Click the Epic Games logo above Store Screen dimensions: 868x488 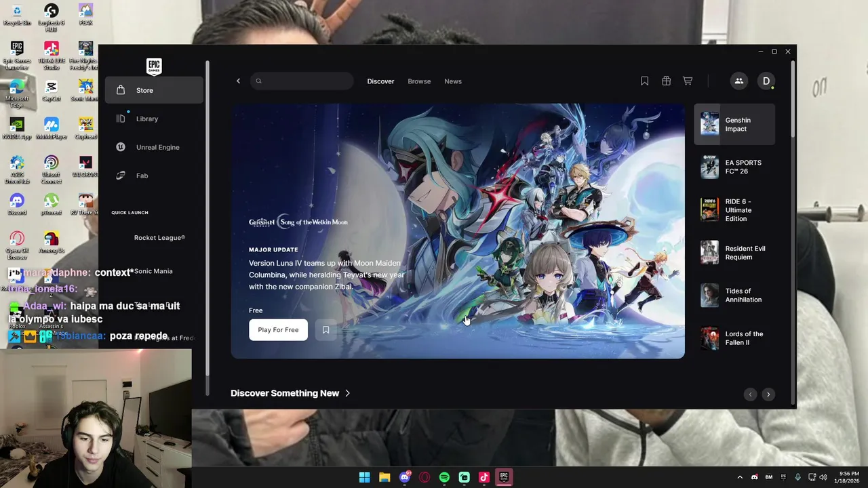click(154, 66)
